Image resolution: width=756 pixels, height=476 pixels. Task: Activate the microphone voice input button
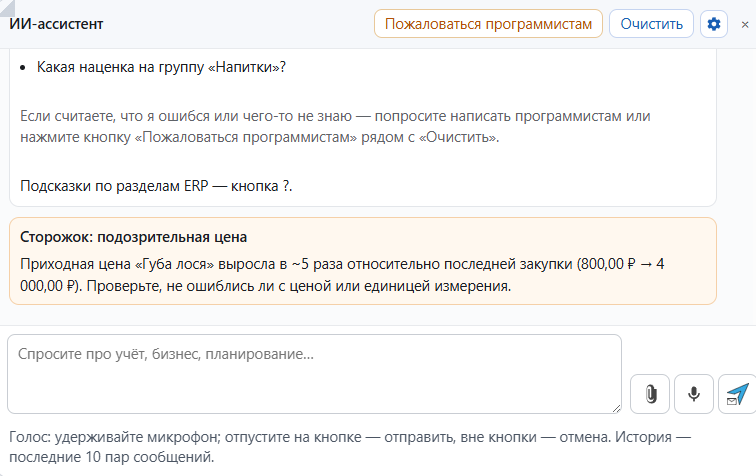pyautogui.click(x=694, y=394)
